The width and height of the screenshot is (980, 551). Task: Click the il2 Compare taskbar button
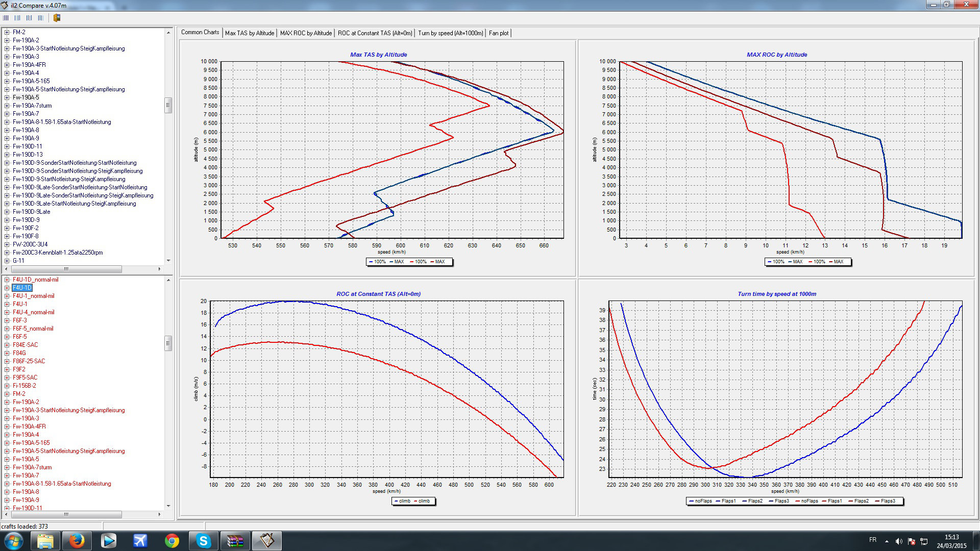[x=266, y=541]
